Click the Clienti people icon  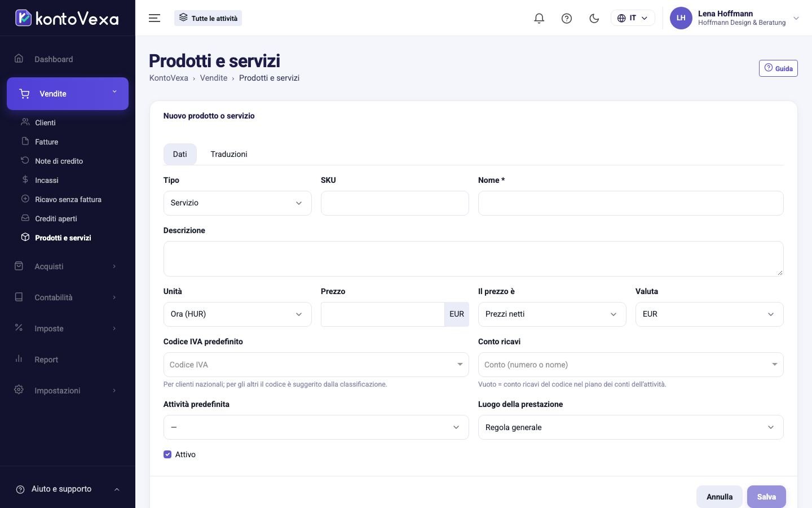tap(25, 122)
